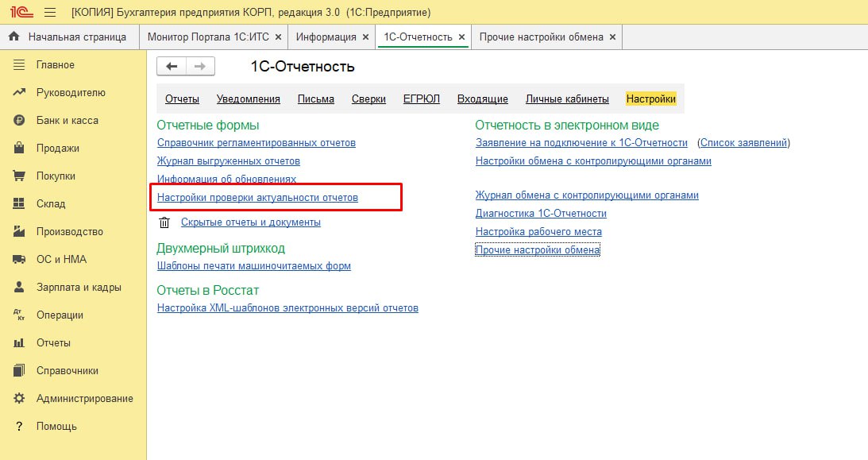Select the Отчеты tab in 1С-Отчетность
Viewport: 868px width, 460px height.
182,99
